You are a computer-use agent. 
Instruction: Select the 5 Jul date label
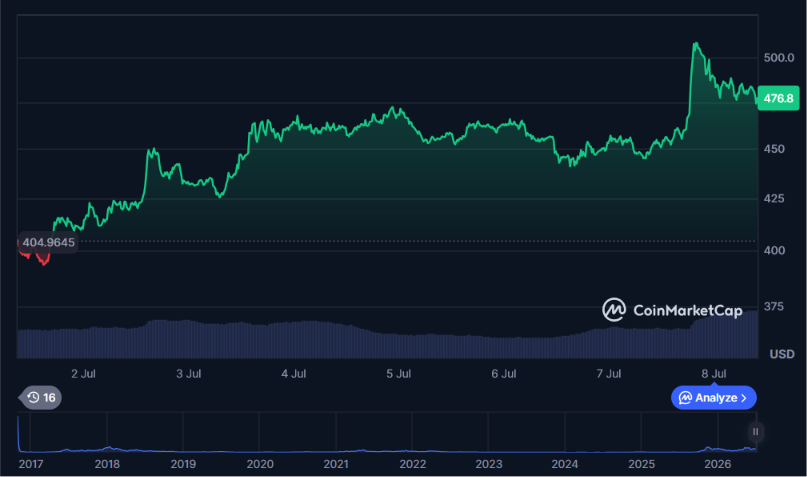pyautogui.click(x=399, y=374)
